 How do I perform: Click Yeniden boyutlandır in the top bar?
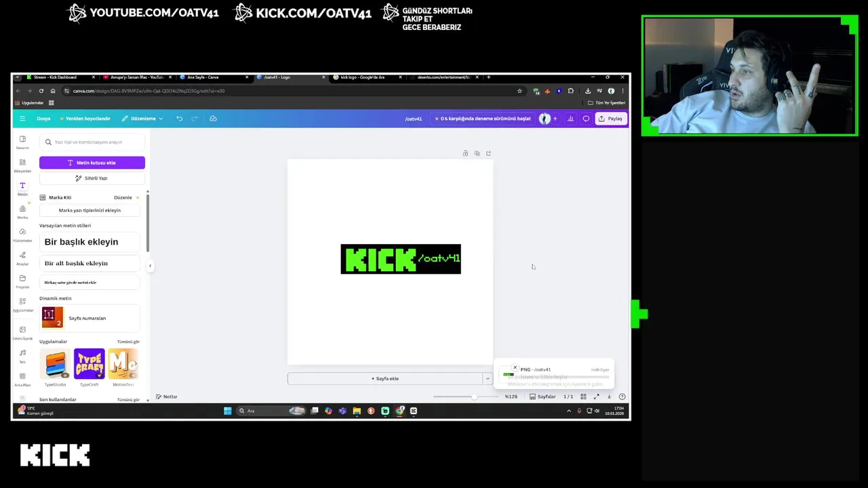[85, 119]
